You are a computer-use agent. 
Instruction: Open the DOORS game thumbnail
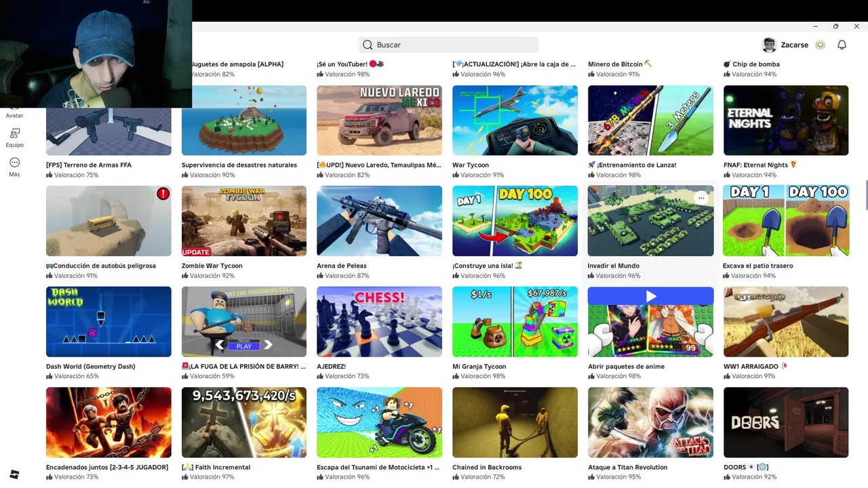click(x=786, y=422)
